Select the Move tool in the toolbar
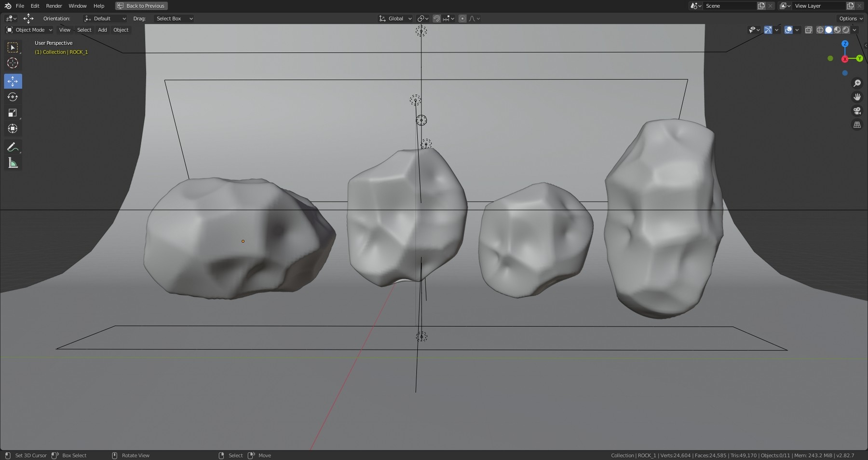868x460 pixels. click(x=13, y=81)
